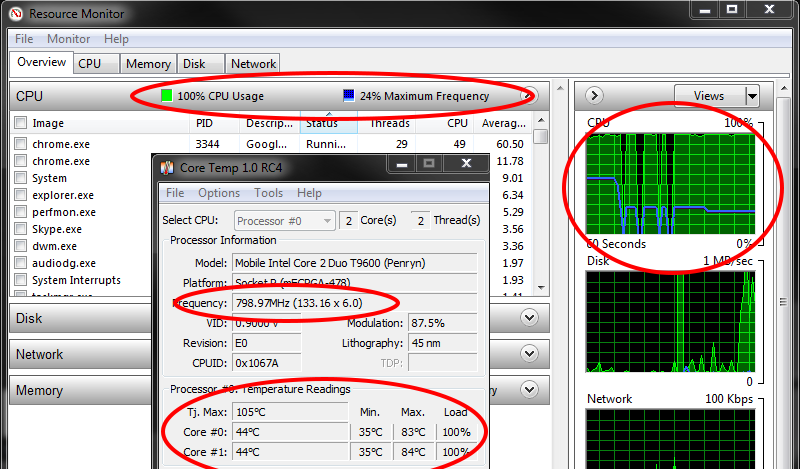Viewport: 800px width, 469px height.
Task: Expand the Memory section chevron
Action: tap(529, 390)
